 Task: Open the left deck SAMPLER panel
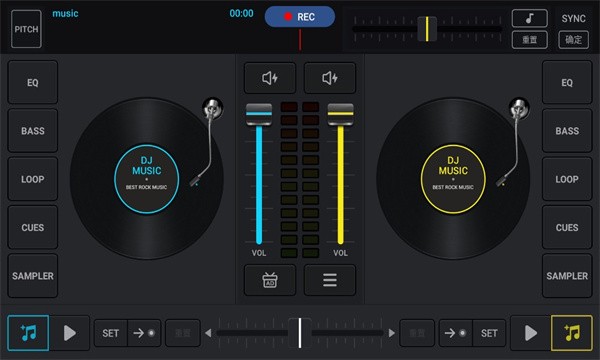pyautogui.click(x=33, y=275)
